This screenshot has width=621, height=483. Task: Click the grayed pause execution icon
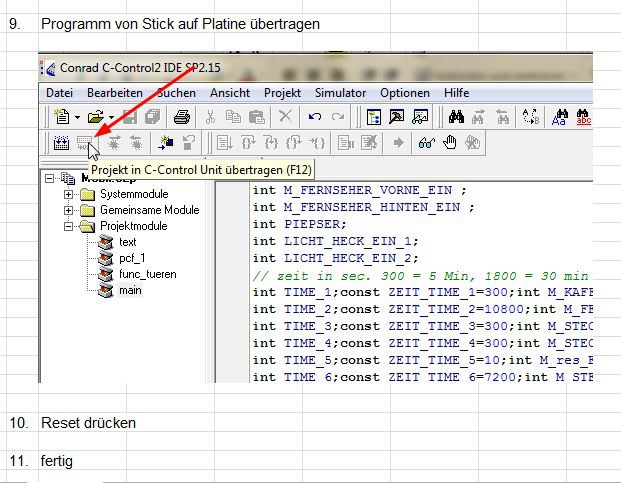coord(346,143)
